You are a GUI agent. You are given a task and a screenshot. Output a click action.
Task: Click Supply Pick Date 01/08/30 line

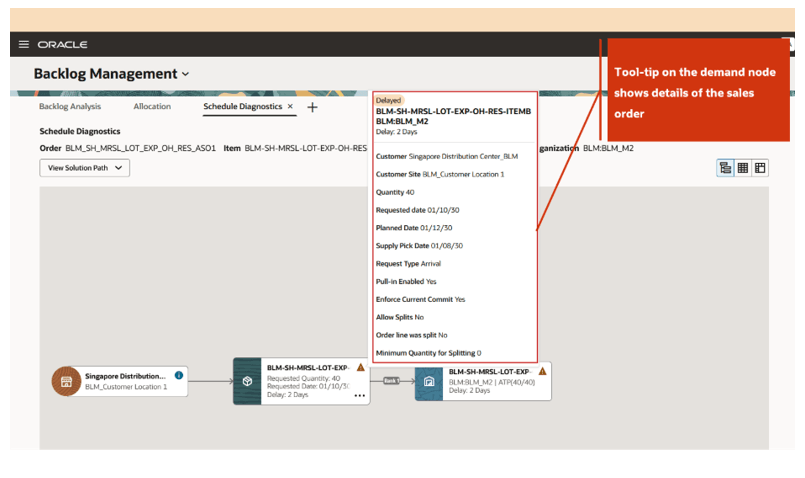419,246
